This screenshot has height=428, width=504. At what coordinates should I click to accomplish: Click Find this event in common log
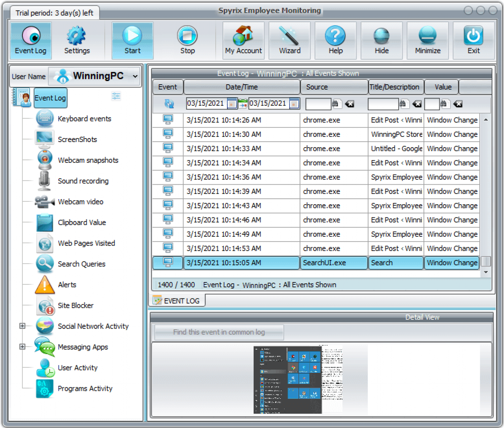tap(219, 332)
